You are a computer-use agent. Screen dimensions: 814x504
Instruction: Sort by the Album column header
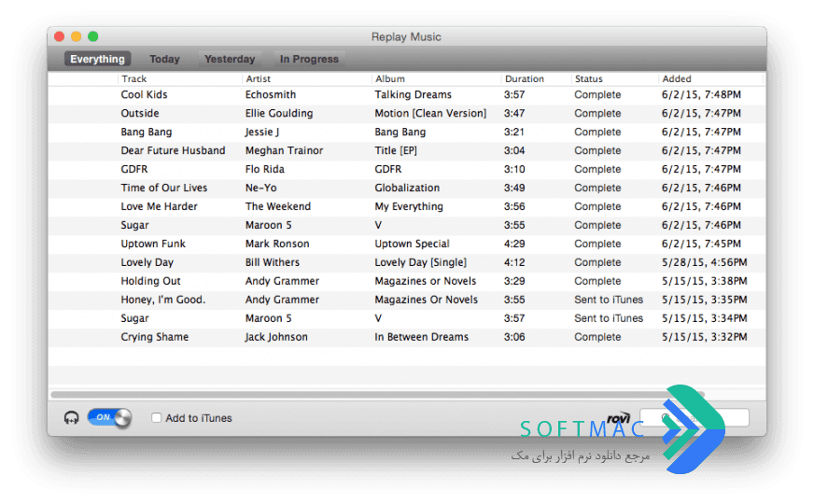tap(437, 79)
